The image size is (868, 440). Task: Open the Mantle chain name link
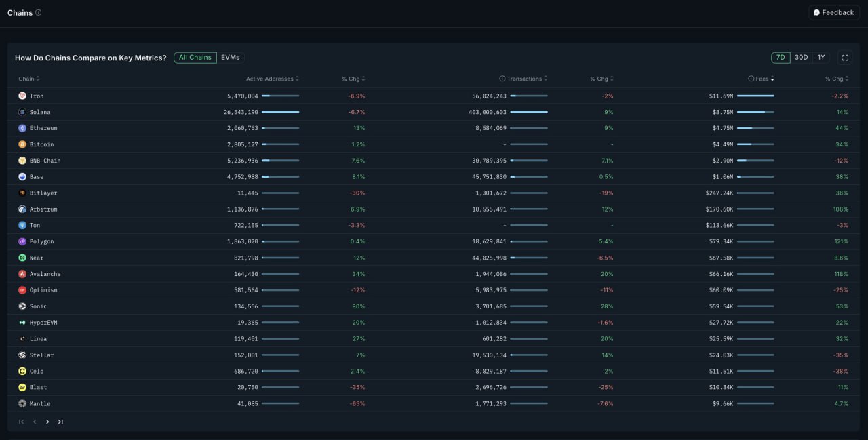[40, 404]
